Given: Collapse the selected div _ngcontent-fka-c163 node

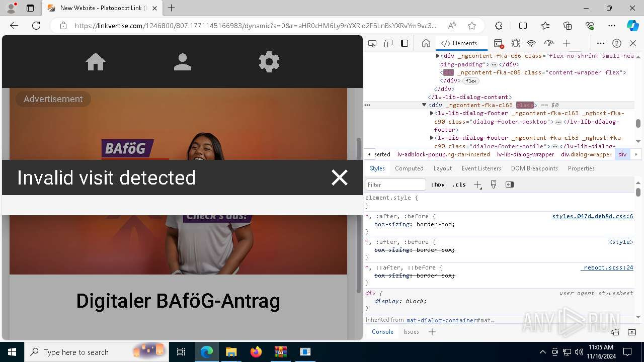Looking at the screenshot, I should click(424, 105).
